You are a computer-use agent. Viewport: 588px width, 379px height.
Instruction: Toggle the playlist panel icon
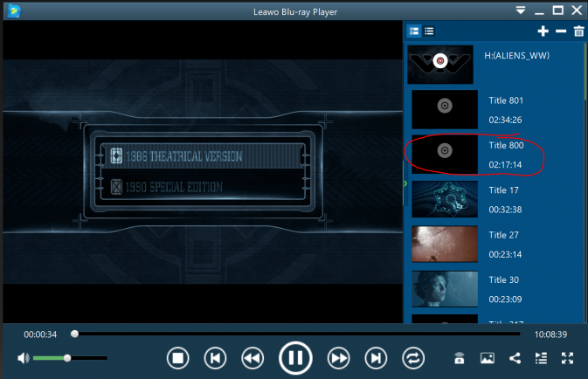[x=541, y=358]
